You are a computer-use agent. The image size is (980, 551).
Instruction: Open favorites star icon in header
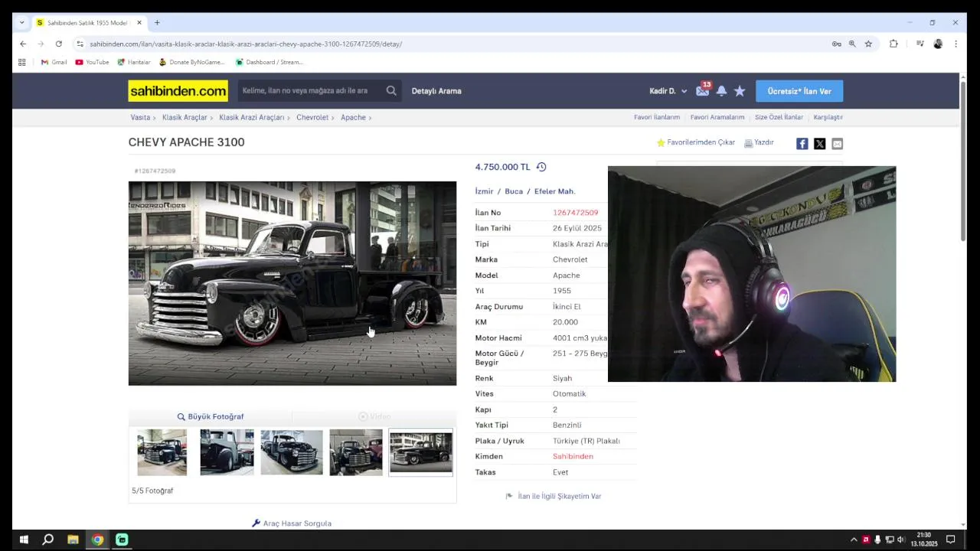pyautogui.click(x=740, y=91)
